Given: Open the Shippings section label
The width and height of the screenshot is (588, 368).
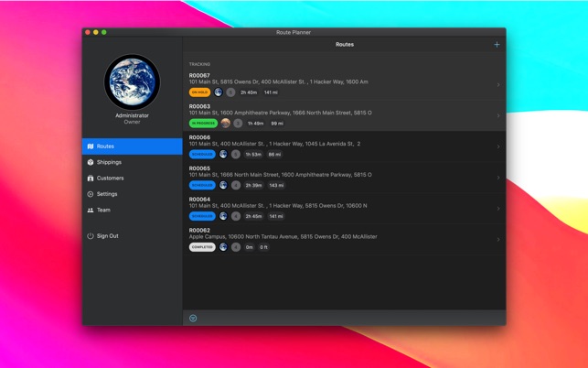Looking at the screenshot, I should pyautogui.click(x=109, y=162).
